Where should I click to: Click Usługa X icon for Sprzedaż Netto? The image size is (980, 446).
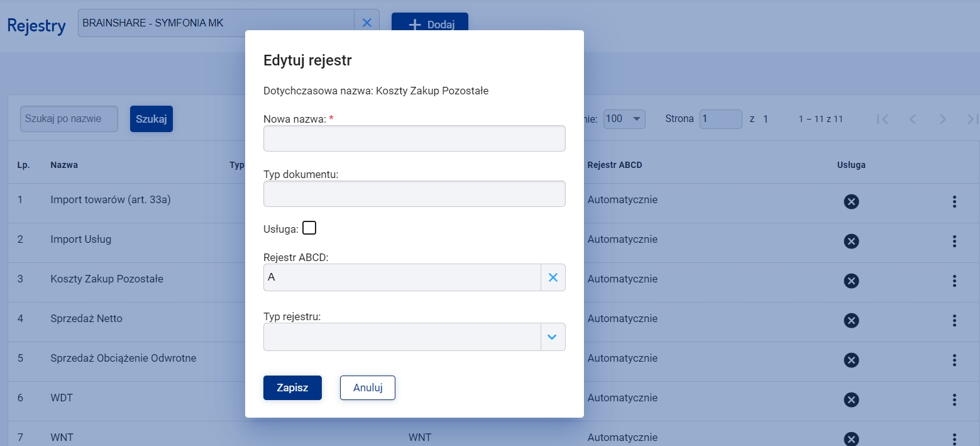(x=851, y=320)
